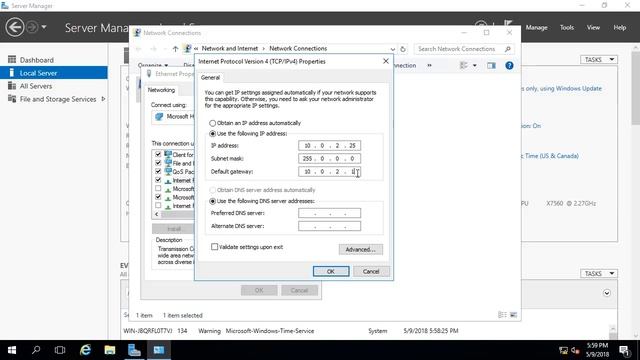Expand the Events filter chevron
The height and width of the screenshot is (360, 640).
click(607, 293)
